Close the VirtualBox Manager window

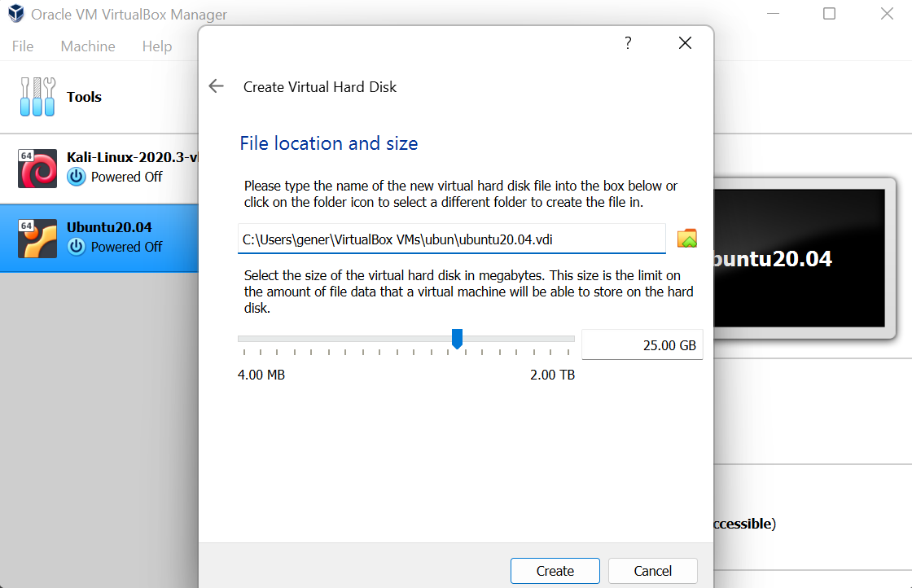(887, 13)
